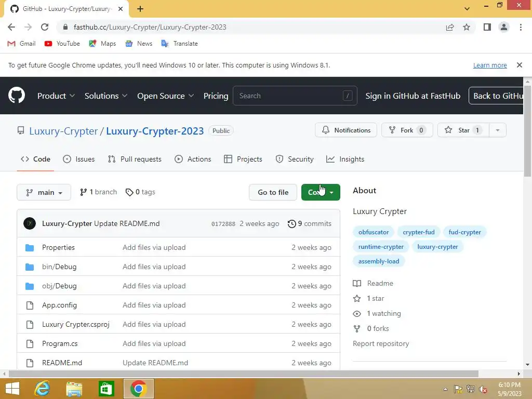Viewport: 532px width, 399px height.
Task: Expand the Solutions menu
Action: click(106, 96)
